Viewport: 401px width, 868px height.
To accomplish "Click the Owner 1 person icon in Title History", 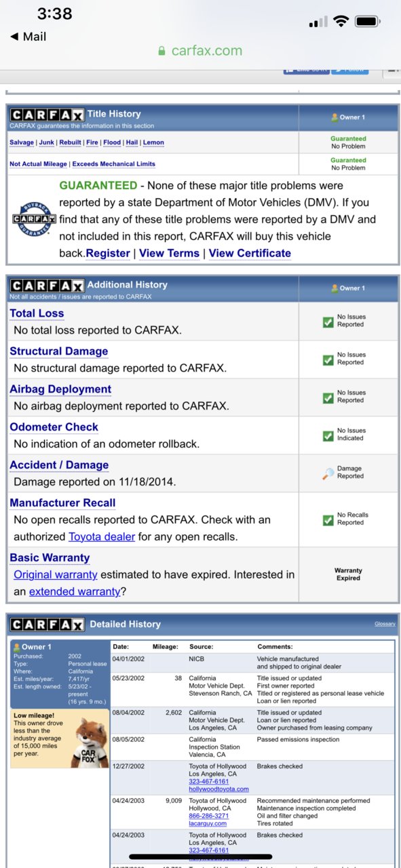I will (335, 117).
